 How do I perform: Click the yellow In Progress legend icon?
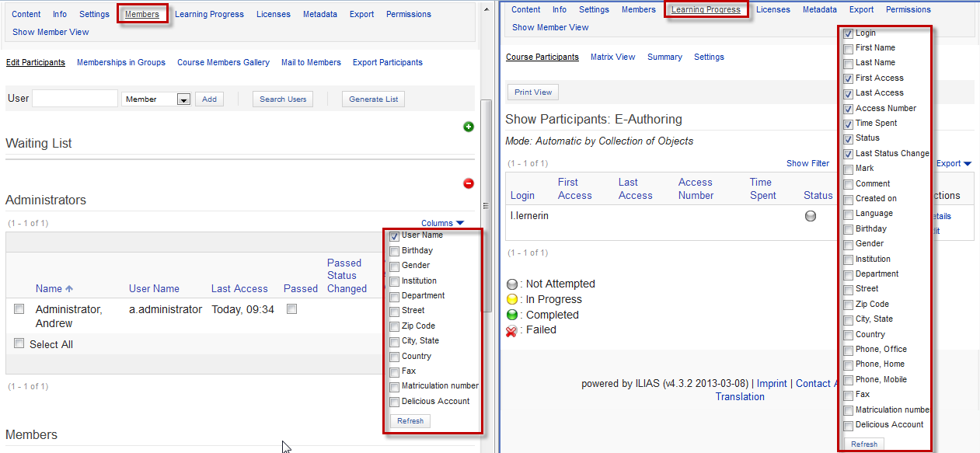click(x=512, y=300)
